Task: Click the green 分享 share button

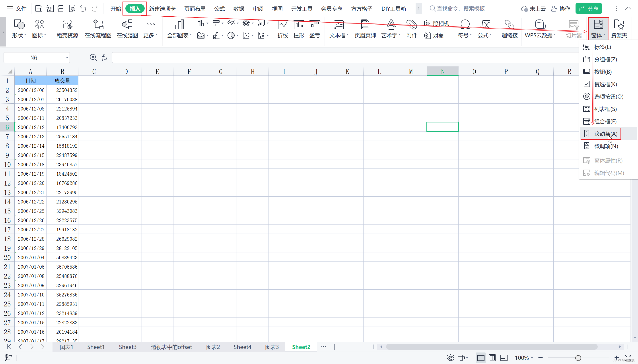Action: pyautogui.click(x=589, y=9)
